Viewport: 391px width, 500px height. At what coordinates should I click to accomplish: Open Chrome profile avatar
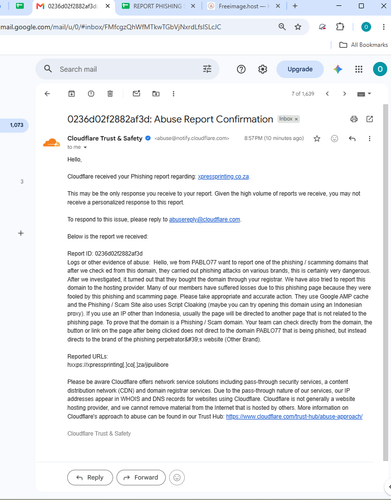click(366, 27)
